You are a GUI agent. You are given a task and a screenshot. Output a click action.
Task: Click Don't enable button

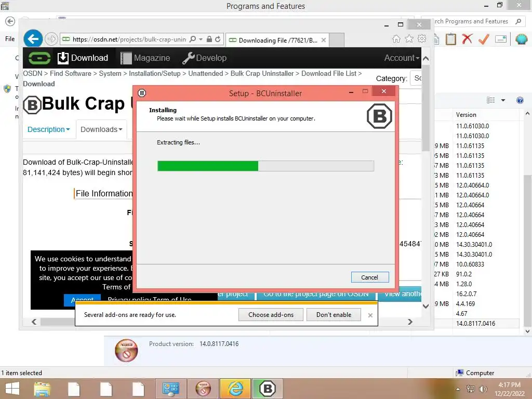tap(334, 314)
